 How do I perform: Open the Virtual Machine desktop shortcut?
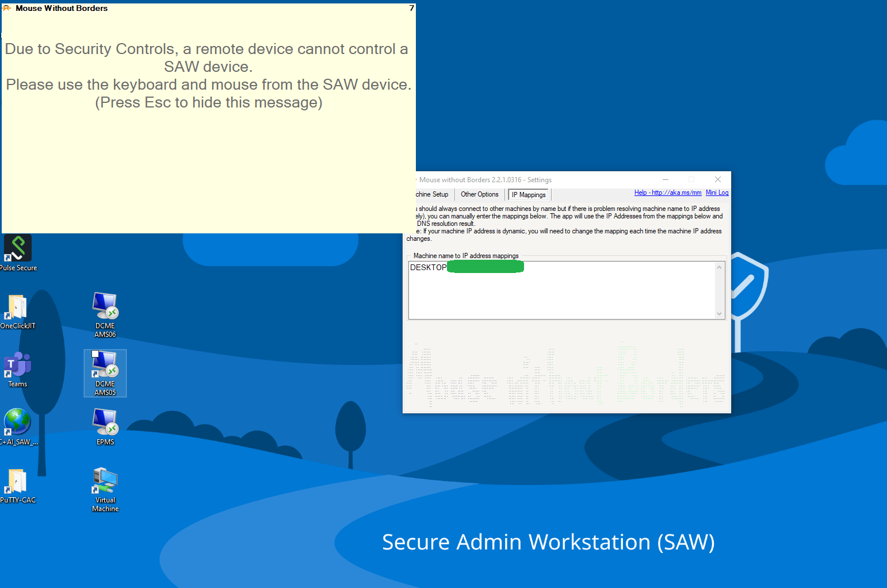pyautogui.click(x=105, y=490)
